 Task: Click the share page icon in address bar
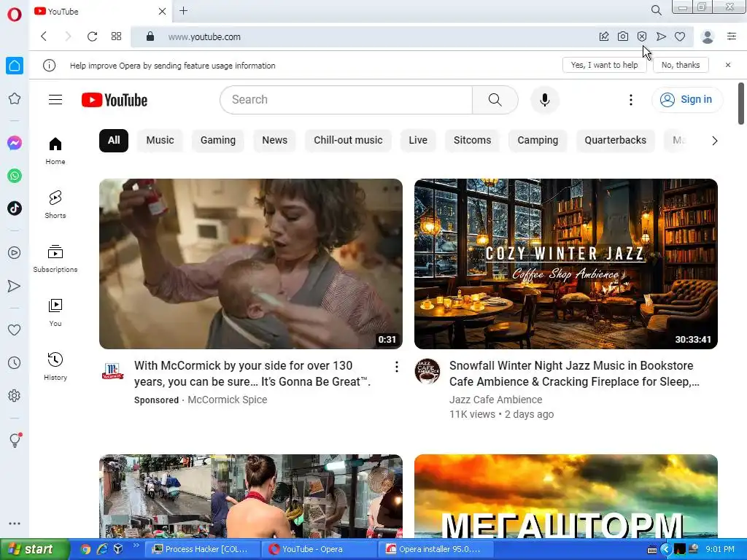pyautogui.click(x=603, y=36)
